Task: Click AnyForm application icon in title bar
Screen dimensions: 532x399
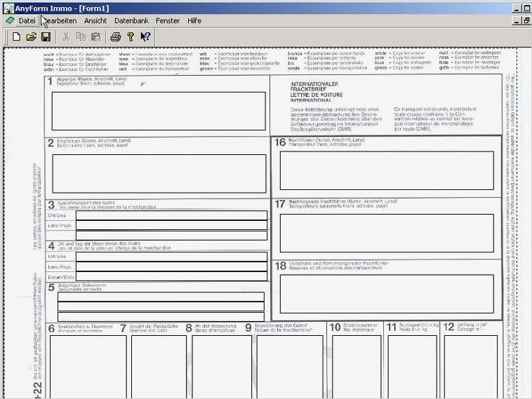Action: coord(9,8)
